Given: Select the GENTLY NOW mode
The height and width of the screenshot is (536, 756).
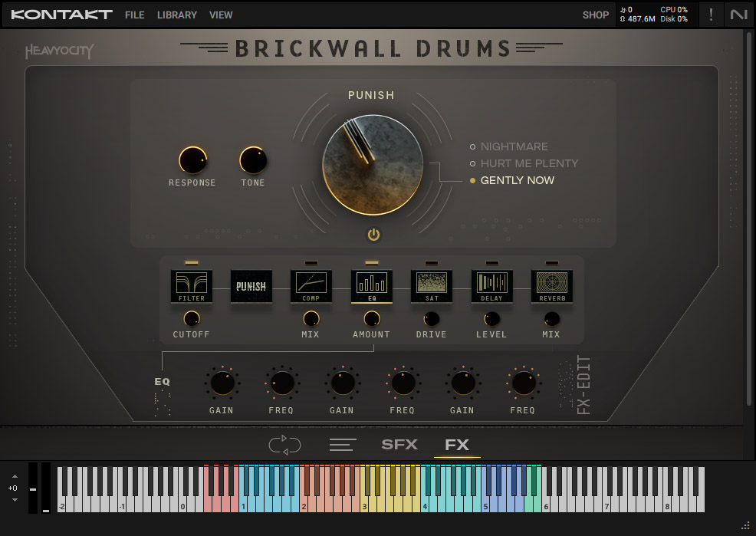Looking at the screenshot, I should tap(512, 180).
